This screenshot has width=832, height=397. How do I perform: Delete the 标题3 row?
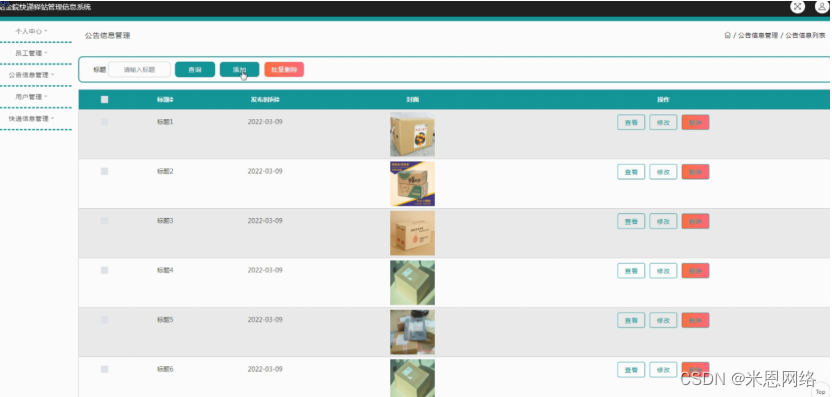(696, 221)
